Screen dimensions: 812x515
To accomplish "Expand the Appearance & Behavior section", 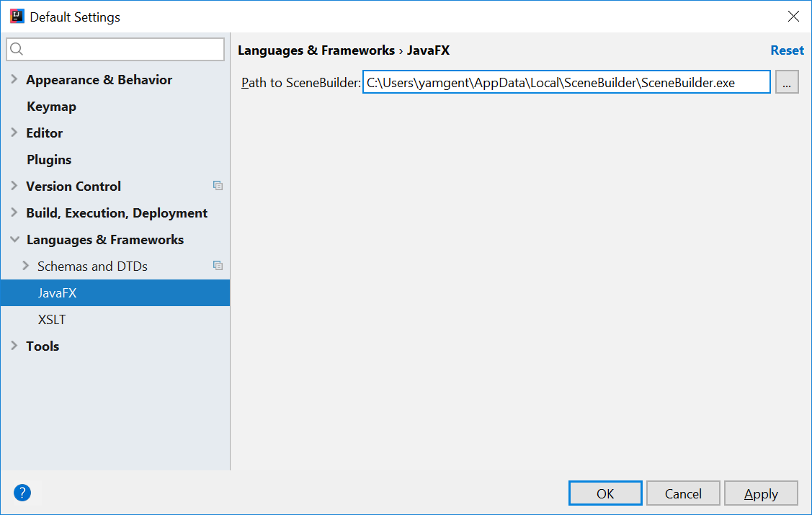I will [12, 79].
